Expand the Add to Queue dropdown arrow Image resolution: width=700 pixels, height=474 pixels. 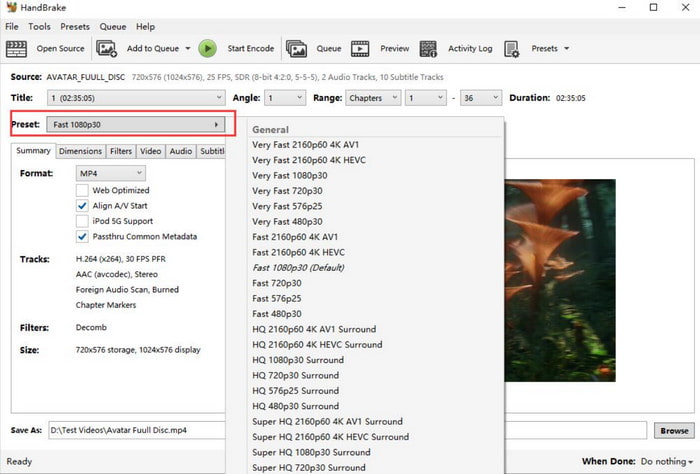188,48
